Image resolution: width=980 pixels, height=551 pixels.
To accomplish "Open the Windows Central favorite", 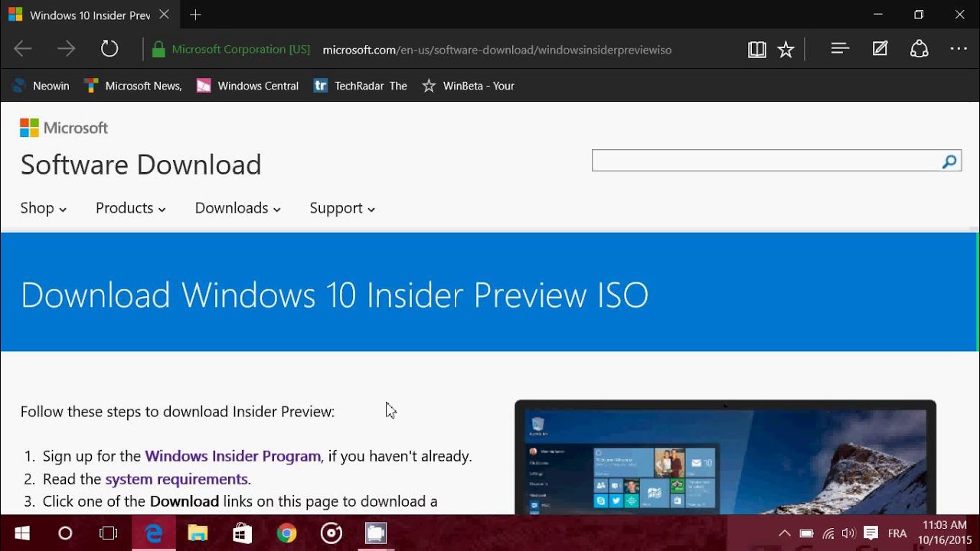I will coord(247,86).
